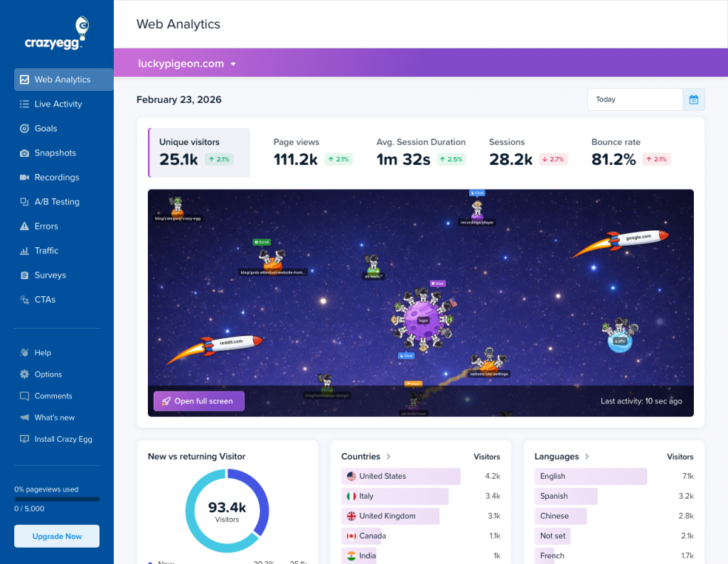Expand the luckypigeon.com site dropdown
Viewport: 728px width, 564px height.
pos(232,64)
